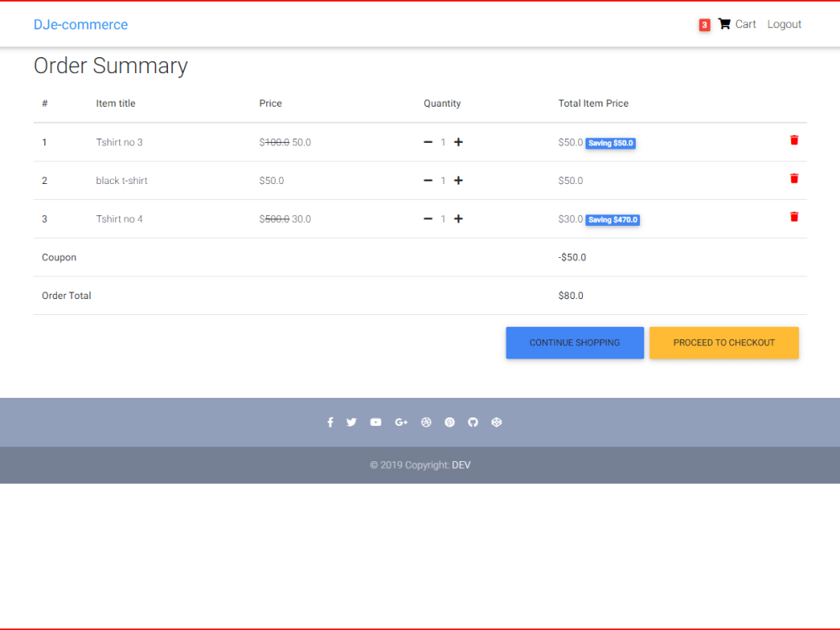Decrease quantity of black t-shirt
840x630 pixels.
coord(428,180)
